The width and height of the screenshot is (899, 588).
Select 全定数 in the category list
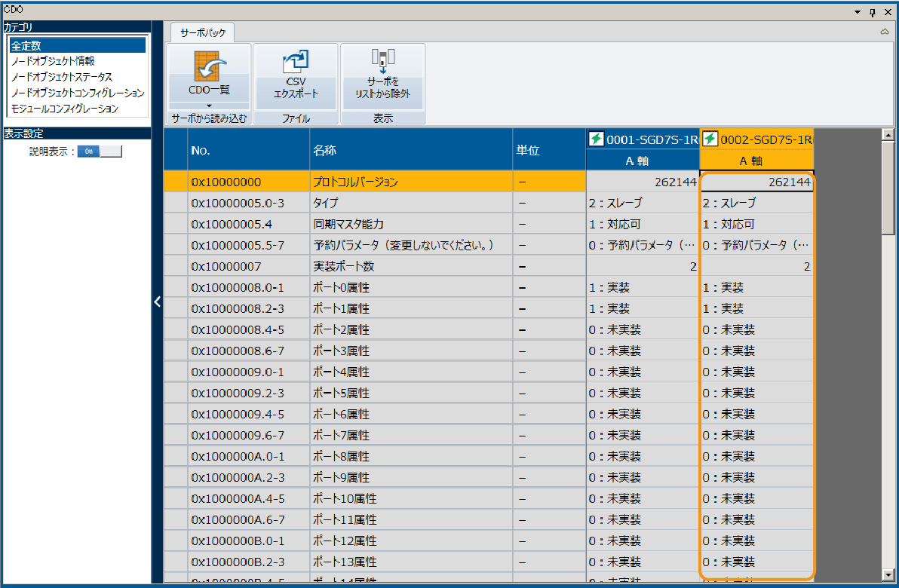click(76, 46)
